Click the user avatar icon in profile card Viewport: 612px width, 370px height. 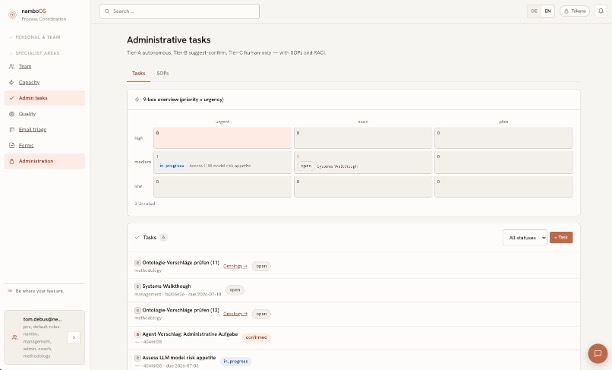point(15,337)
